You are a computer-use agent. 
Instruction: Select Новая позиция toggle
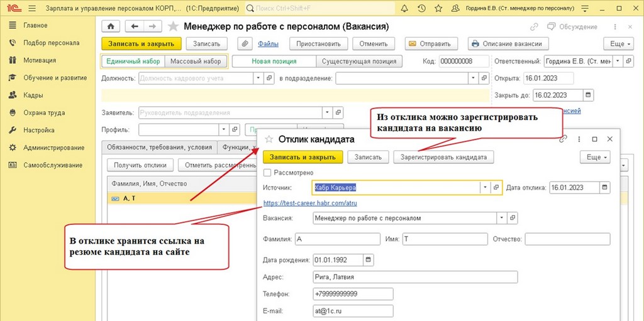[x=274, y=61]
